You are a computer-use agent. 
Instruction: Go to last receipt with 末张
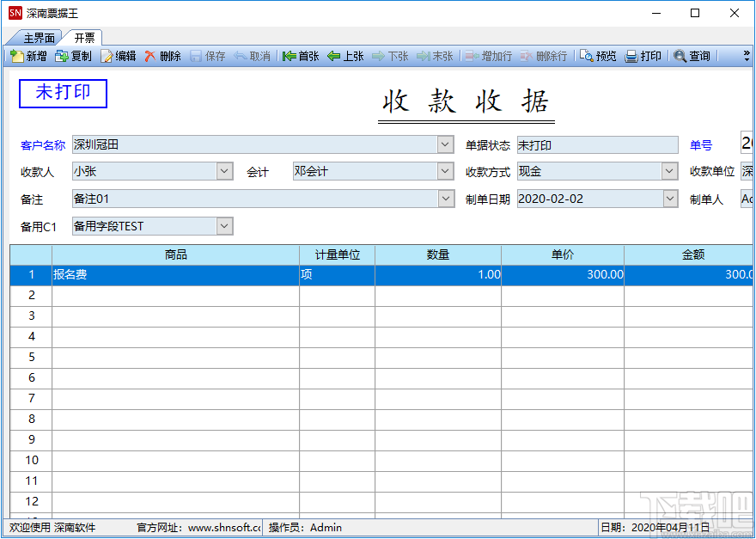click(435, 57)
